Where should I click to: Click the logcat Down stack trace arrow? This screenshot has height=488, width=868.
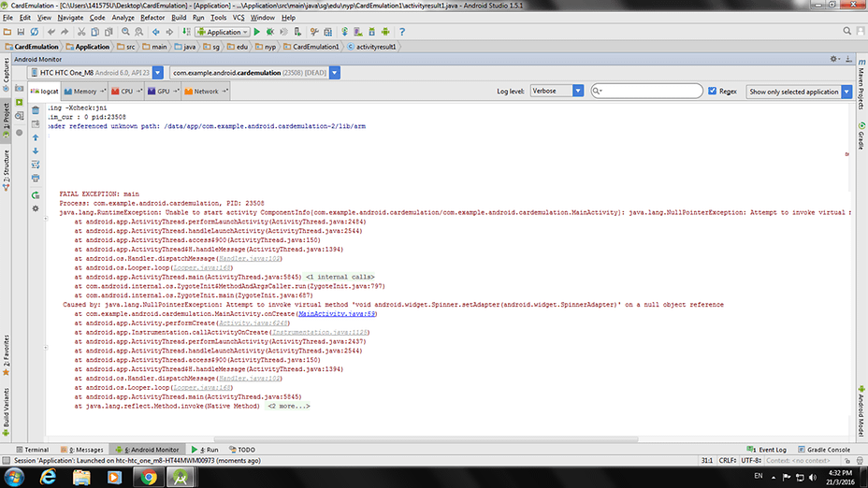36,151
